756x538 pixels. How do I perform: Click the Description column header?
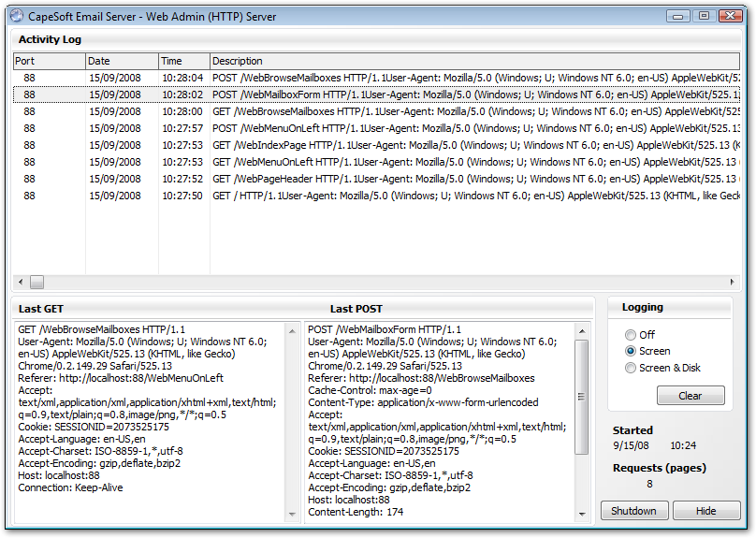click(468, 61)
